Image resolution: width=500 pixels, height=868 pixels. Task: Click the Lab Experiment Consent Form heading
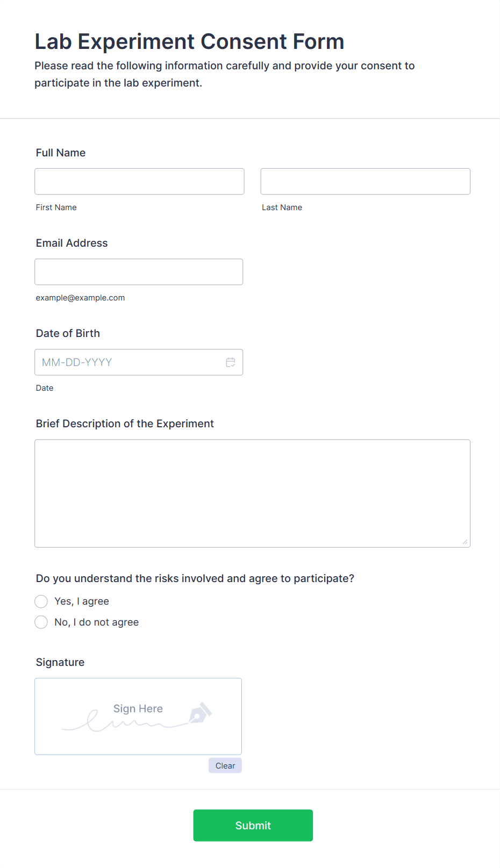(189, 41)
